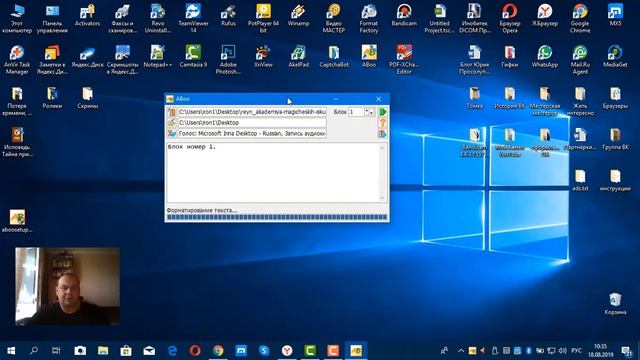The height and width of the screenshot is (360, 640).
Task: Select the Mail.Ru Agent desktop icon
Action: coord(580,60)
